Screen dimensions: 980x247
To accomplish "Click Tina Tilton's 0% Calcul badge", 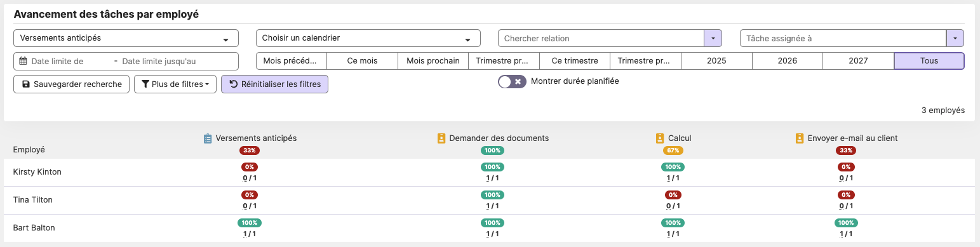I will [673, 195].
